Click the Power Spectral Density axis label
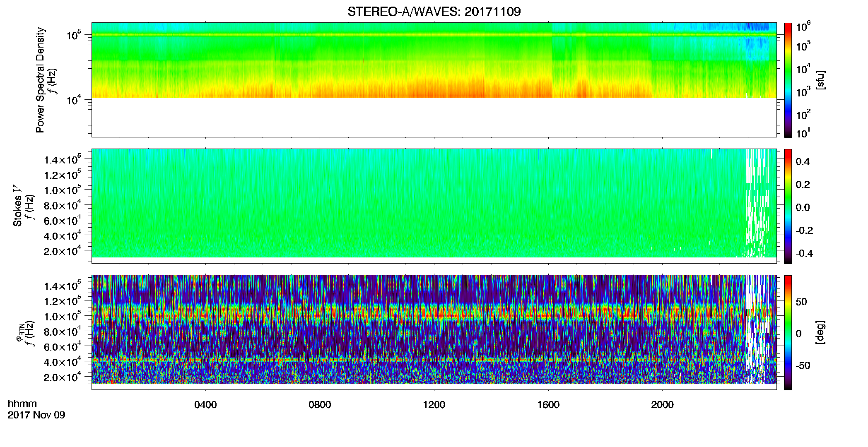Screen dimensions: 868x447 [40, 80]
